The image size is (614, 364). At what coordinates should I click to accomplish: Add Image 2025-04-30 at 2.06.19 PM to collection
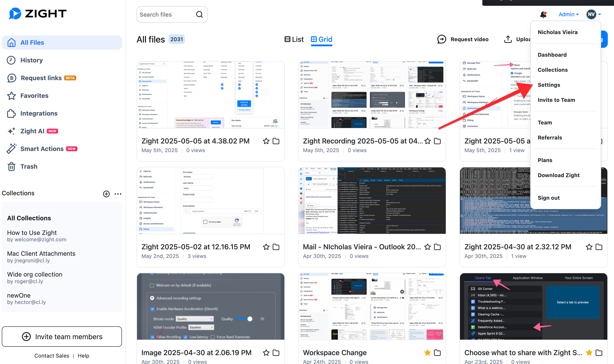276,353
